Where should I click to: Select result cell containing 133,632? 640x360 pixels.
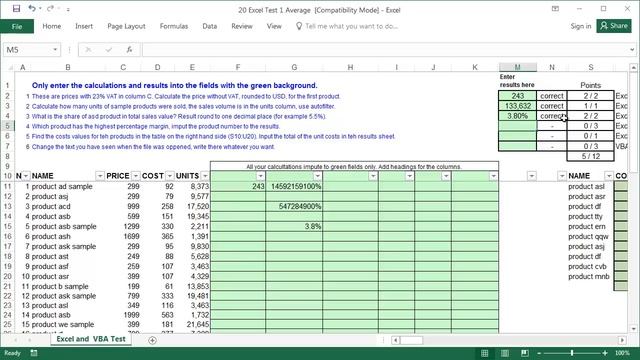pyautogui.click(x=517, y=106)
